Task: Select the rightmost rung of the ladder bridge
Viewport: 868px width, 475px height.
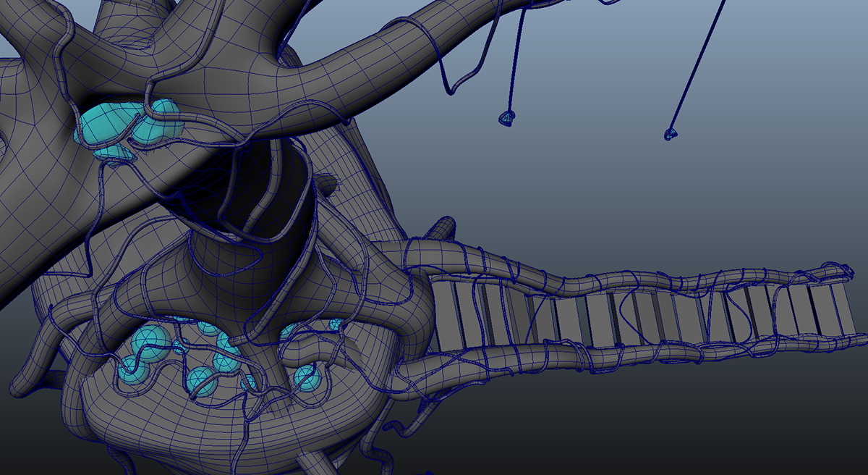Action: tap(838, 304)
